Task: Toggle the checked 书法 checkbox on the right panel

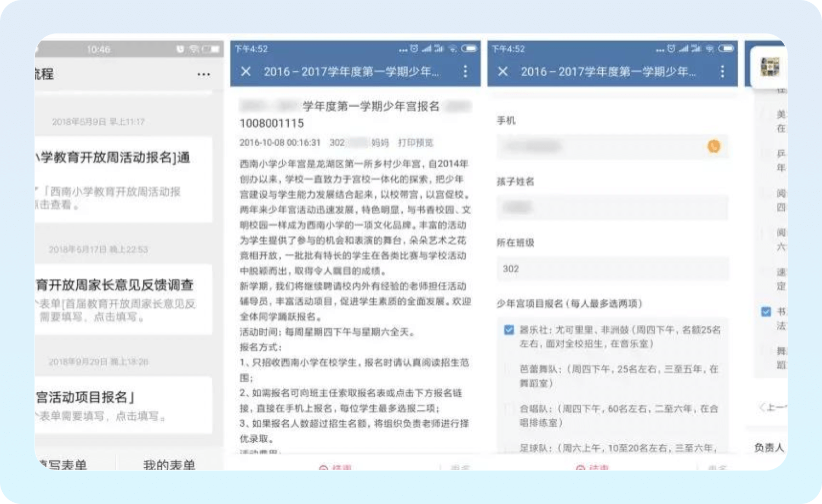Action: (x=766, y=312)
